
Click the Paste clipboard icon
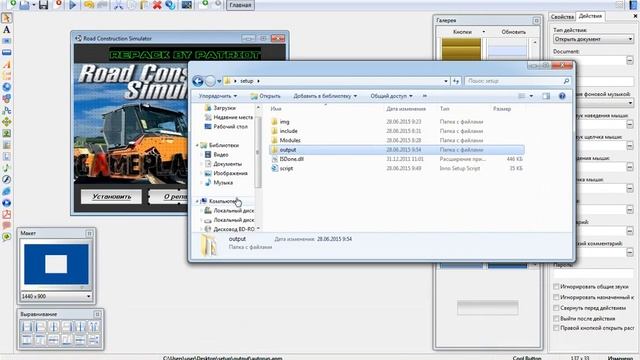pyautogui.click(x=144, y=5)
